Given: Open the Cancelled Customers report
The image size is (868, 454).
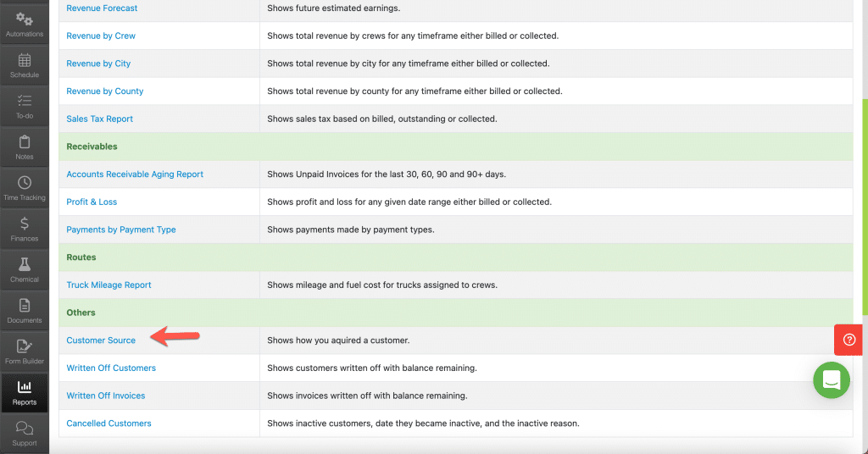Looking at the screenshot, I should 108,423.
